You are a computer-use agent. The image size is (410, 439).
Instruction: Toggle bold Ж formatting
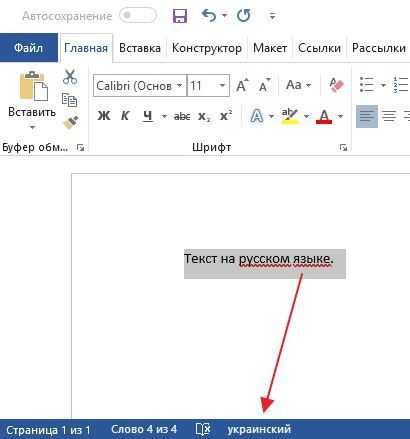click(104, 116)
